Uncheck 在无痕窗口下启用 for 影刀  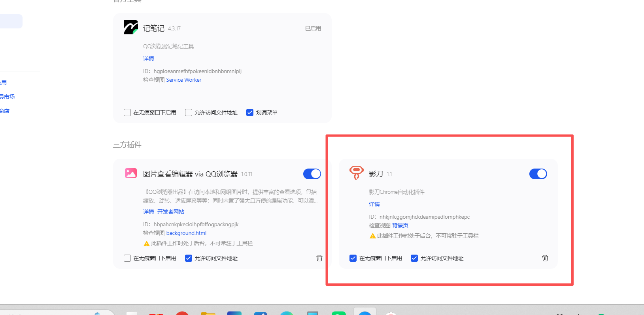pyautogui.click(x=353, y=258)
